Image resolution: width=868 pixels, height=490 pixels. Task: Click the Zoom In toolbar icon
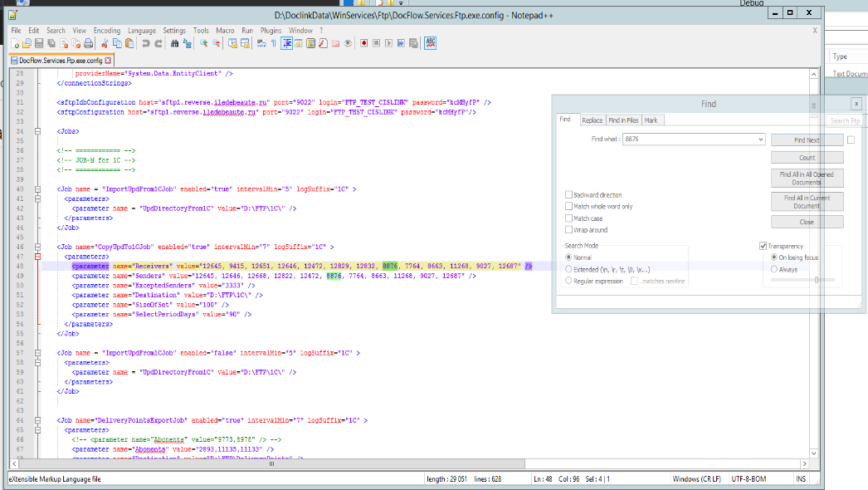pyautogui.click(x=203, y=43)
